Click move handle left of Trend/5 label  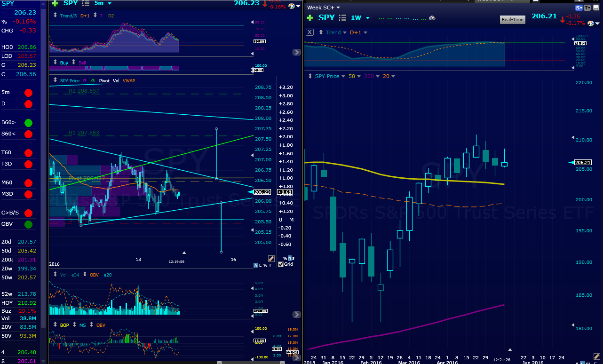56,16
